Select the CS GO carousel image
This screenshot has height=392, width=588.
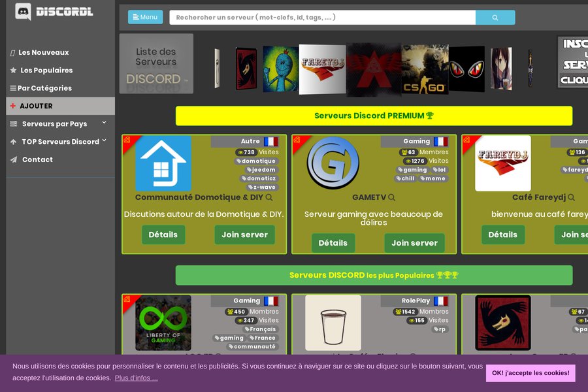(425, 69)
